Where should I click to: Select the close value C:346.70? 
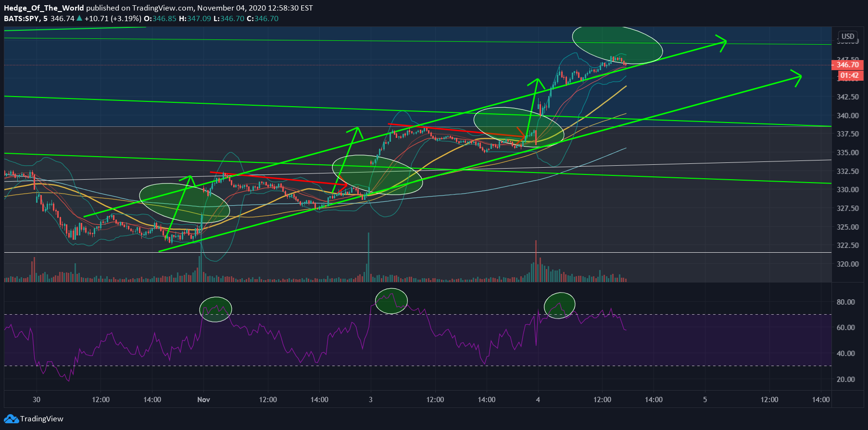[x=263, y=18]
